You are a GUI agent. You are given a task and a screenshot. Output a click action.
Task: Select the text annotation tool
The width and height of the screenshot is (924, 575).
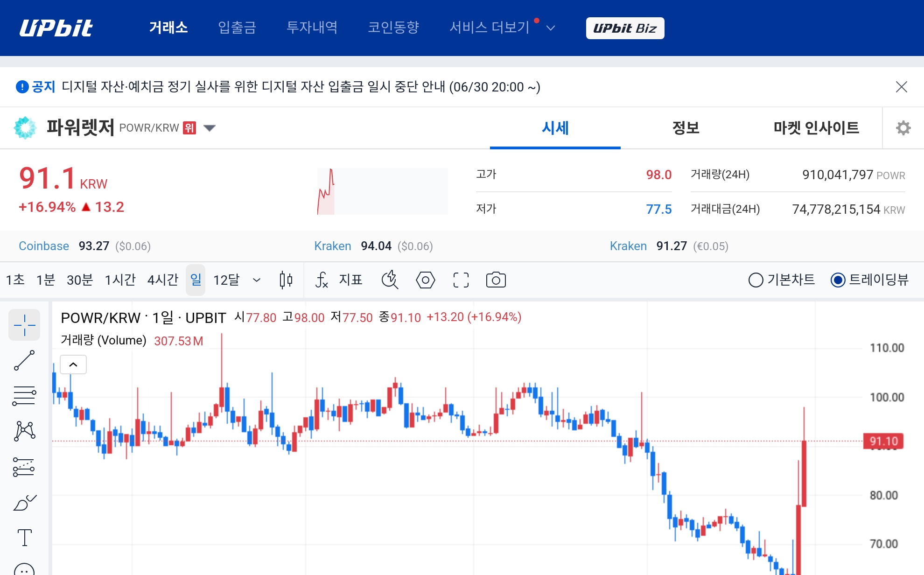[x=24, y=538]
